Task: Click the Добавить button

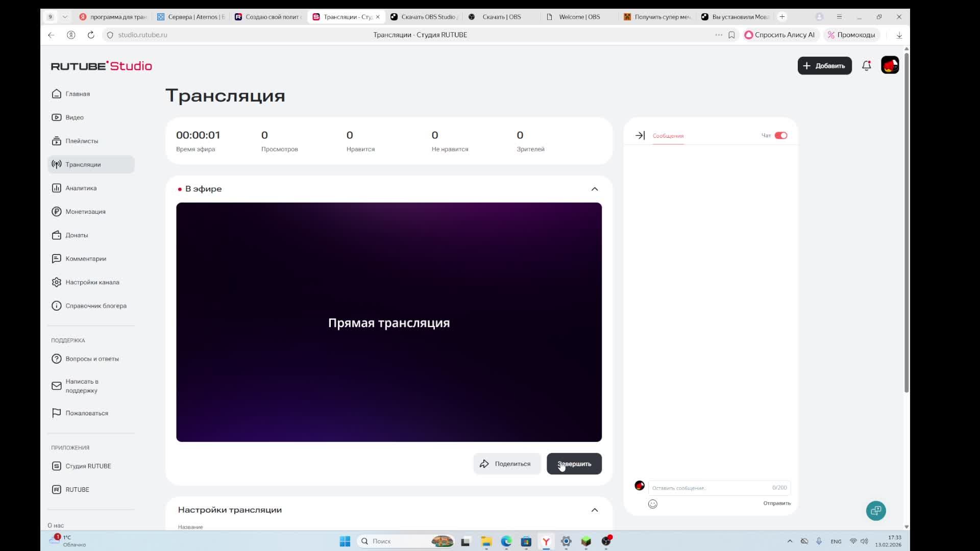Action: [824, 66]
